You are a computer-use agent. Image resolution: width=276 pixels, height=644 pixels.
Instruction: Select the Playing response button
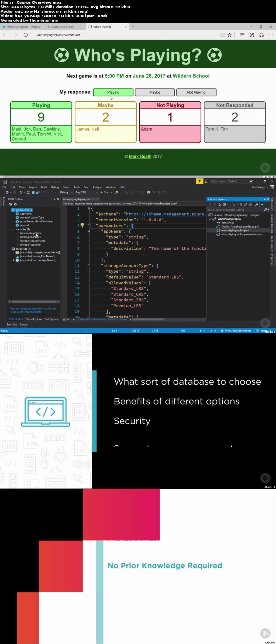(113, 92)
